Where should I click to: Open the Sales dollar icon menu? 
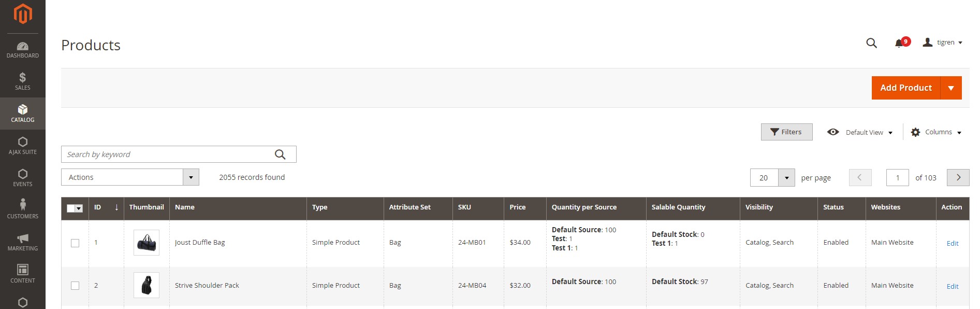(23, 81)
